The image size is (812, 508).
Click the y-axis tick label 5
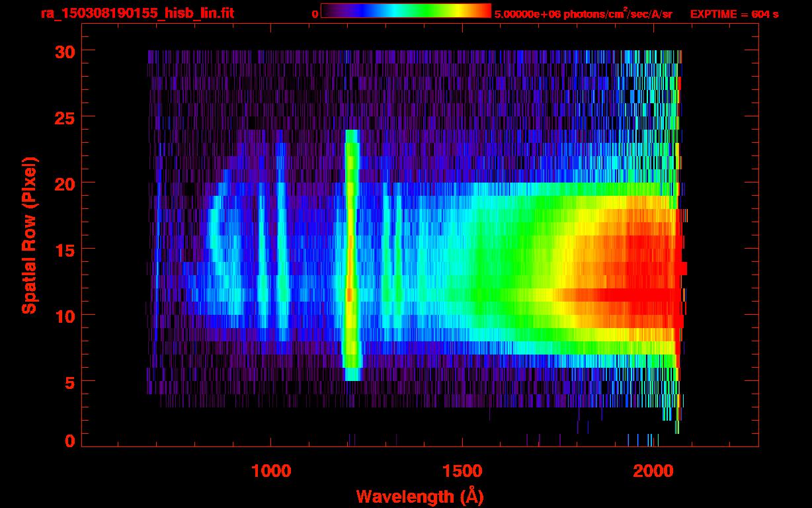coord(70,382)
